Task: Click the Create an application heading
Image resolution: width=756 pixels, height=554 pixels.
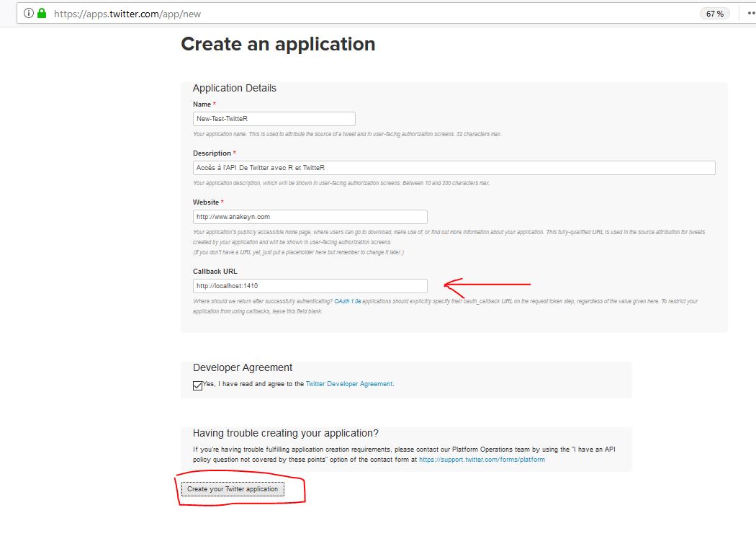Action: [x=278, y=44]
